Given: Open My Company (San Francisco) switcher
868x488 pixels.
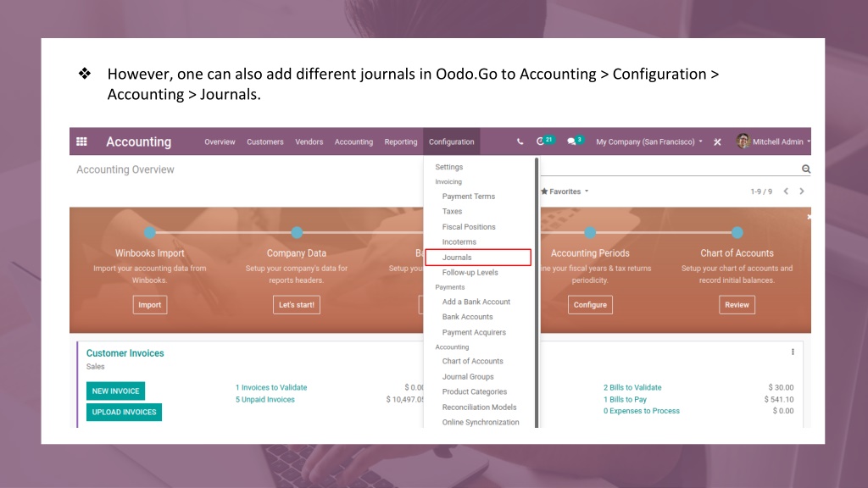Looking at the screenshot, I should tap(648, 141).
